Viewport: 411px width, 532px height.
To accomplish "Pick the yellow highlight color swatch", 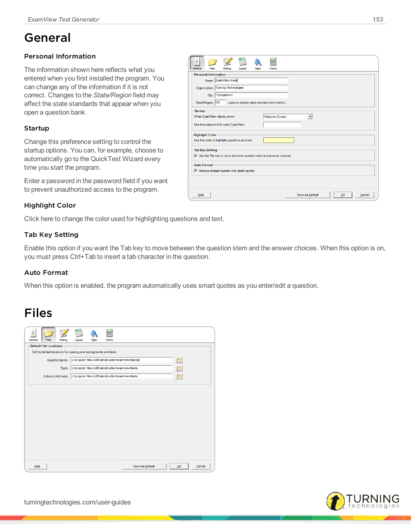I will pos(279,140).
